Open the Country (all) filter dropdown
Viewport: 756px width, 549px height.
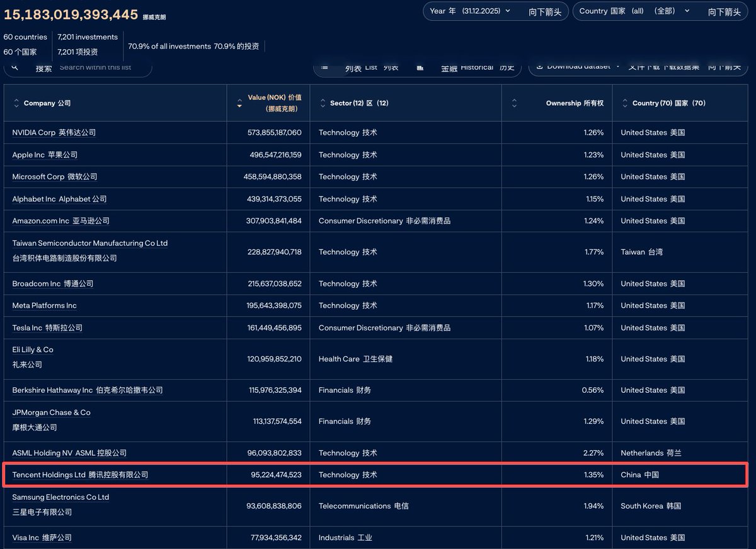point(660,11)
